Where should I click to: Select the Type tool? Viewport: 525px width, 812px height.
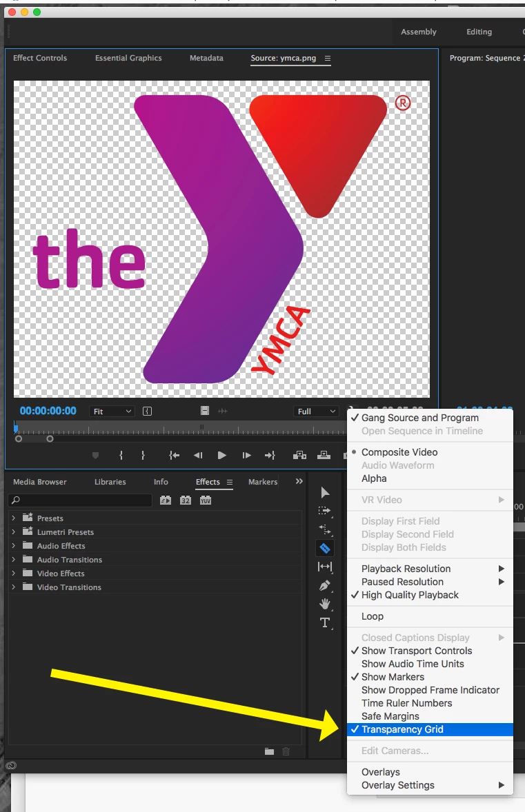[x=325, y=622]
